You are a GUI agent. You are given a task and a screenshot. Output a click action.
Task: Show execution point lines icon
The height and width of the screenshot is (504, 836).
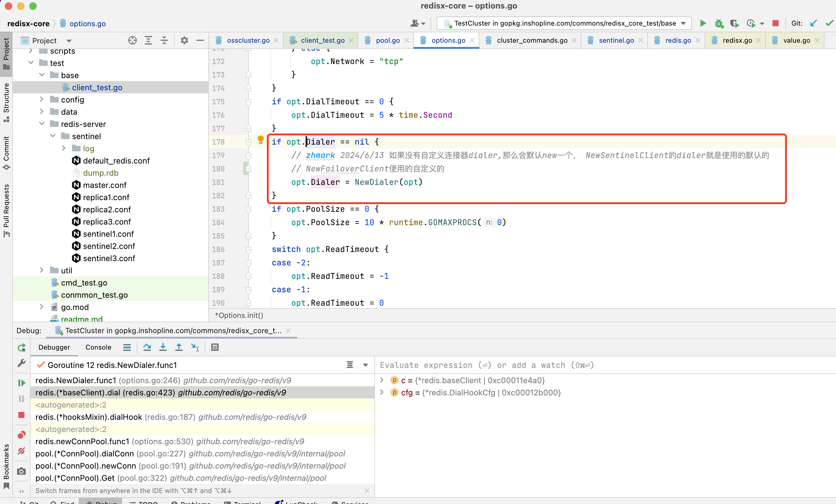pyautogui.click(x=127, y=347)
